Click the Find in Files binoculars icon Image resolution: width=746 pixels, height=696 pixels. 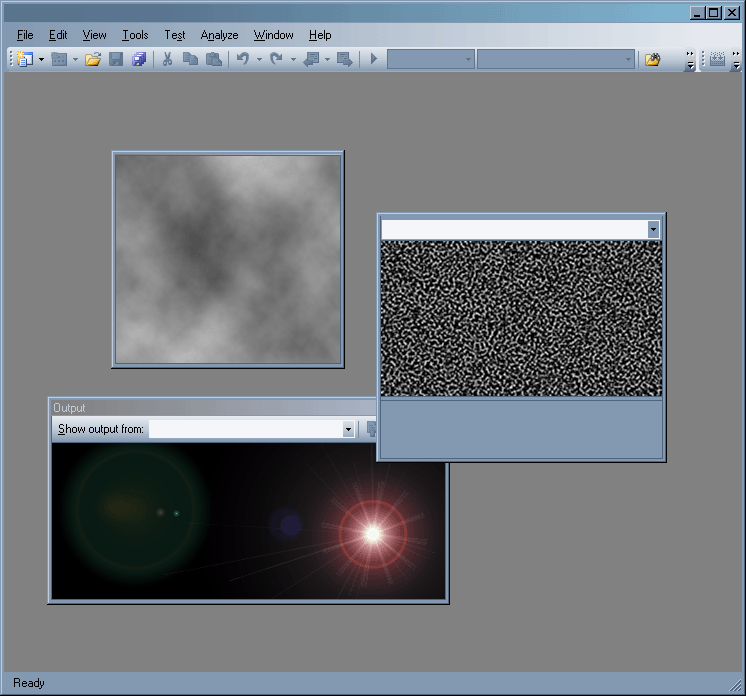pyautogui.click(x=652, y=59)
